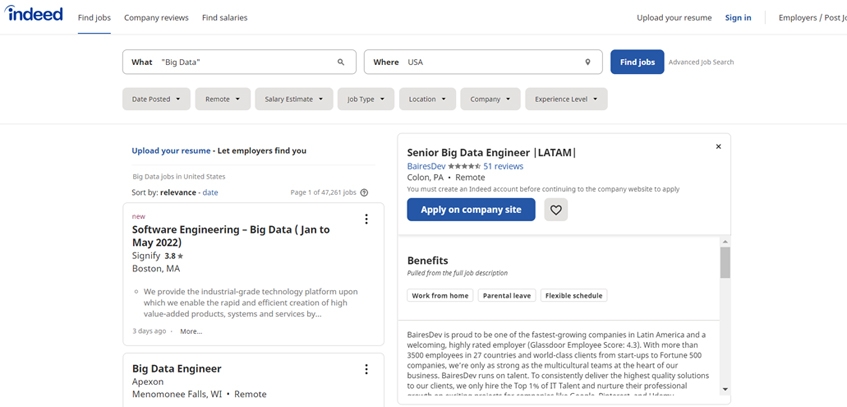Viewport: 847px width, 407px height.
Task: Save job with the heart icon
Action: click(556, 210)
